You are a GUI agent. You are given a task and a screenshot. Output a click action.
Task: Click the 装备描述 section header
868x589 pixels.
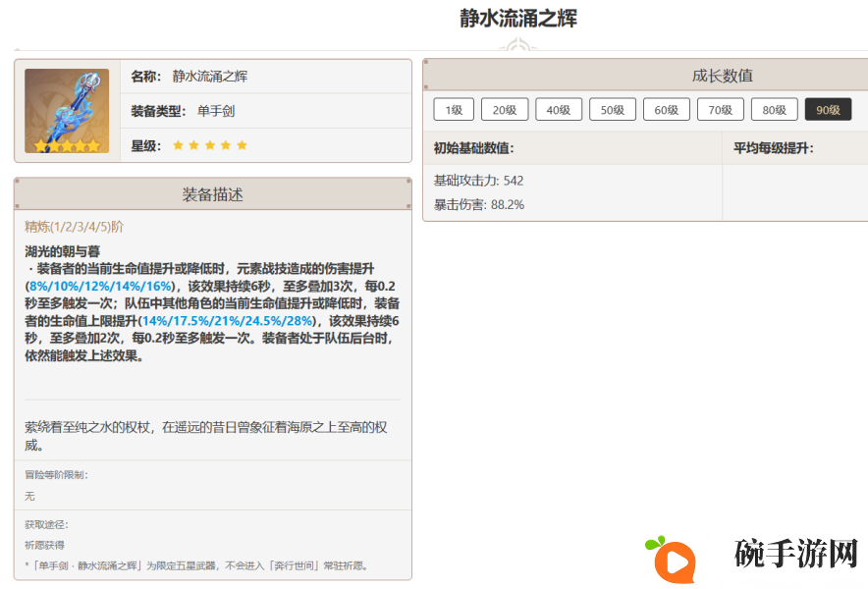213,194
